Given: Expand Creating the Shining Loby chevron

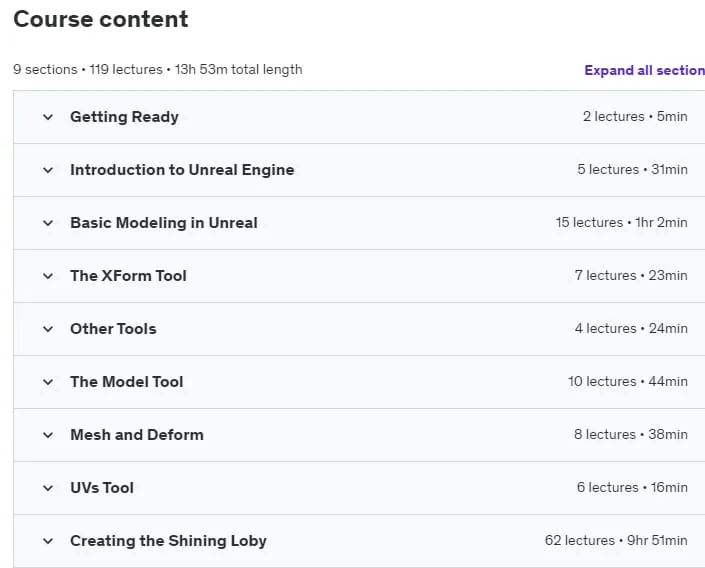Looking at the screenshot, I should tap(48, 541).
